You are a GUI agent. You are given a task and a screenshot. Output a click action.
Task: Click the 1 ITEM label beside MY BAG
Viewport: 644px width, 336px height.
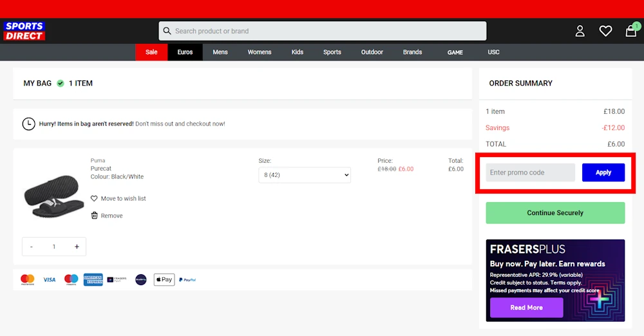80,84
